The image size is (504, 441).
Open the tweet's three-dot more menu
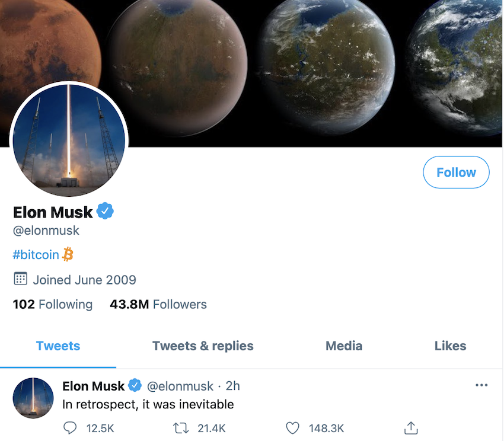click(481, 385)
